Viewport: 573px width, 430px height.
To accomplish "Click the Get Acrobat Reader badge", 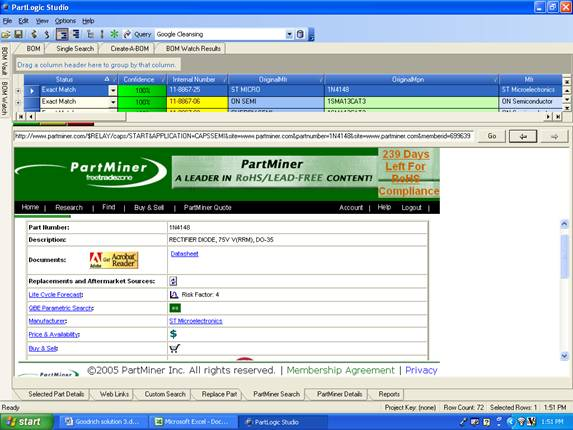I will pos(114,260).
